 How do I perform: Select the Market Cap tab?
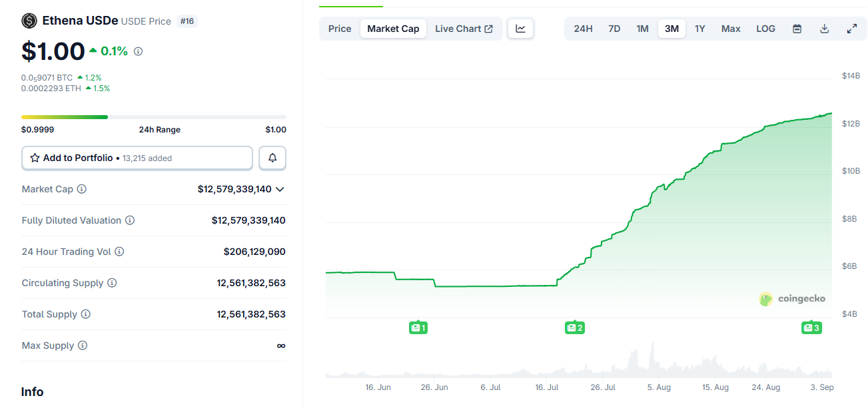tap(393, 29)
